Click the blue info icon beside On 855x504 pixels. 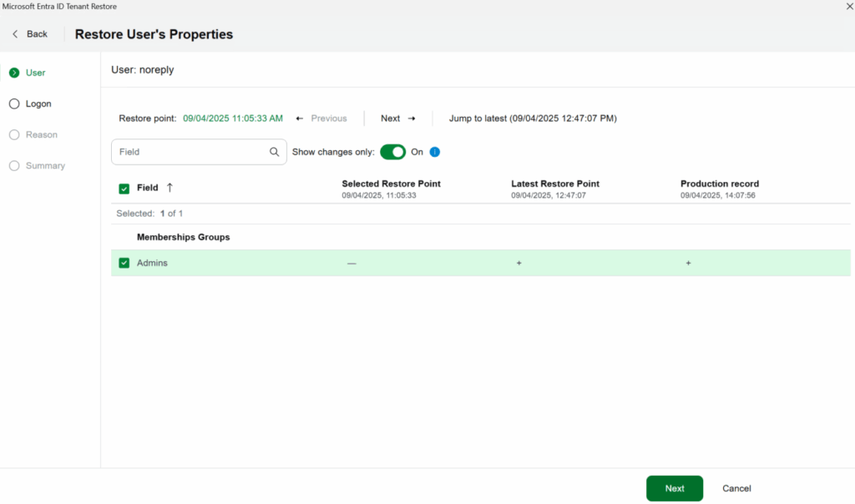pos(434,152)
